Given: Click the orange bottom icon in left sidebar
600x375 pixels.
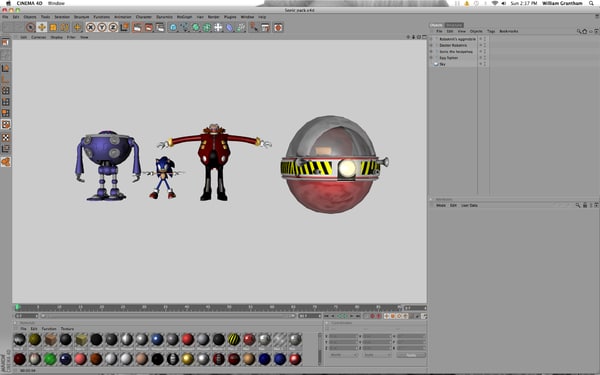Looking at the screenshot, I should click(x=5, y=161).
